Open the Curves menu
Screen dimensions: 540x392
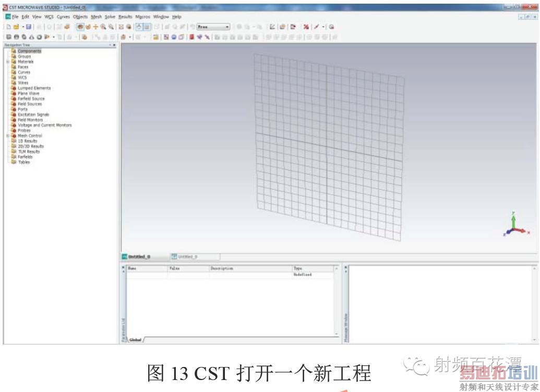point(63,17)
